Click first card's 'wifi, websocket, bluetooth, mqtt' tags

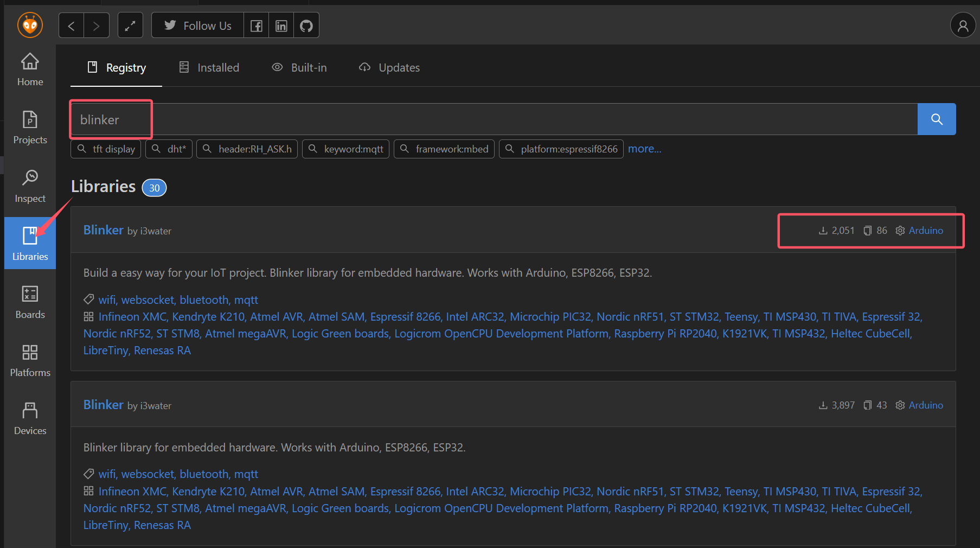tap(178, 300)
